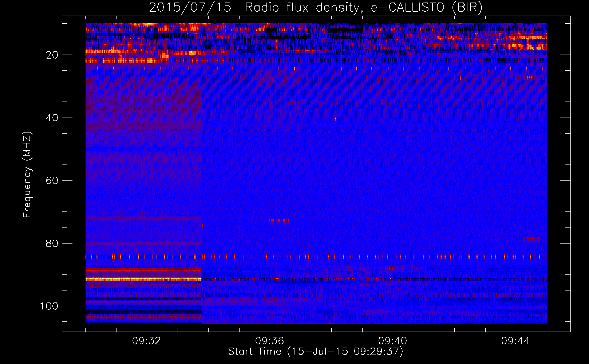Click the 09:32 time tick label
Viewport: 589px width, 364px height.
click(147, 341)
